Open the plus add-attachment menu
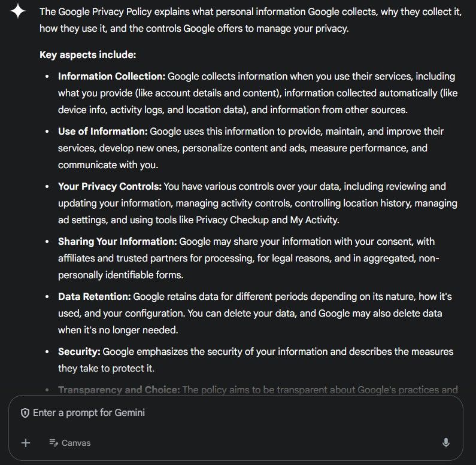Viewport: 476px width, 465px height. click(26, 443)
